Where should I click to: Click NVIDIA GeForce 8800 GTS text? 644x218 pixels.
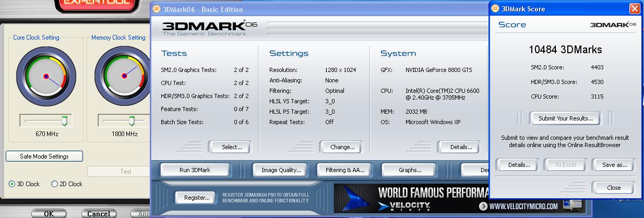[x=439, y=70]
